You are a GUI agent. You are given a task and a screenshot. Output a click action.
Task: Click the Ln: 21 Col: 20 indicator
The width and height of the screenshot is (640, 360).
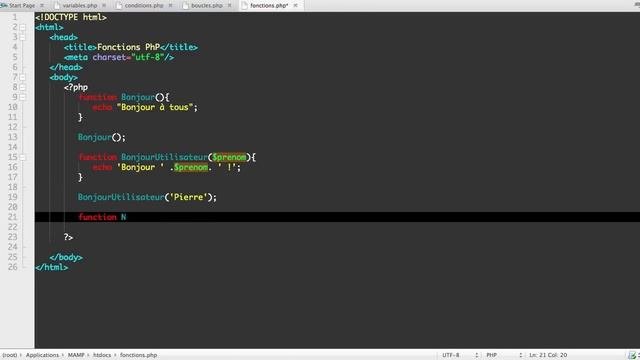tap(548, 355)
